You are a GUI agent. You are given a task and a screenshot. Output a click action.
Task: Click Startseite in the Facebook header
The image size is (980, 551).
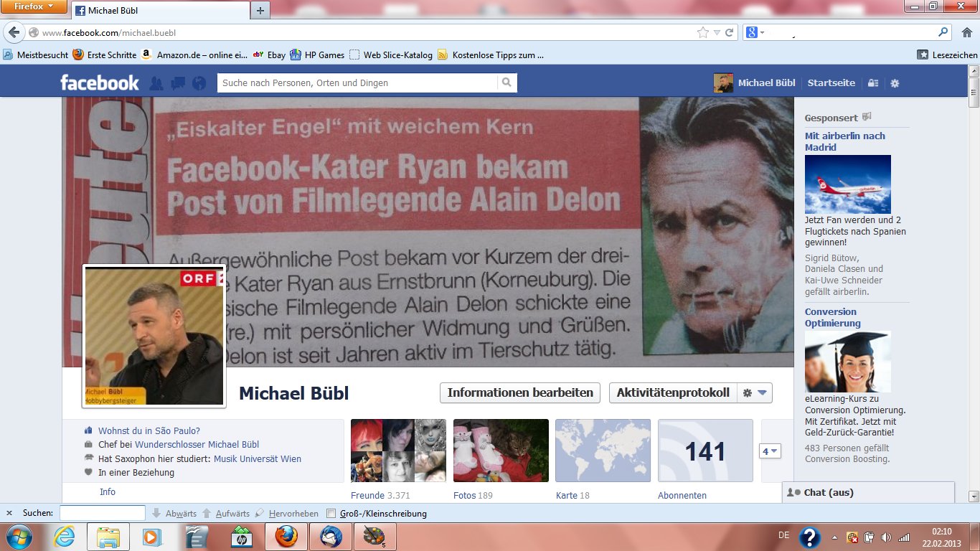coord(831,83)
